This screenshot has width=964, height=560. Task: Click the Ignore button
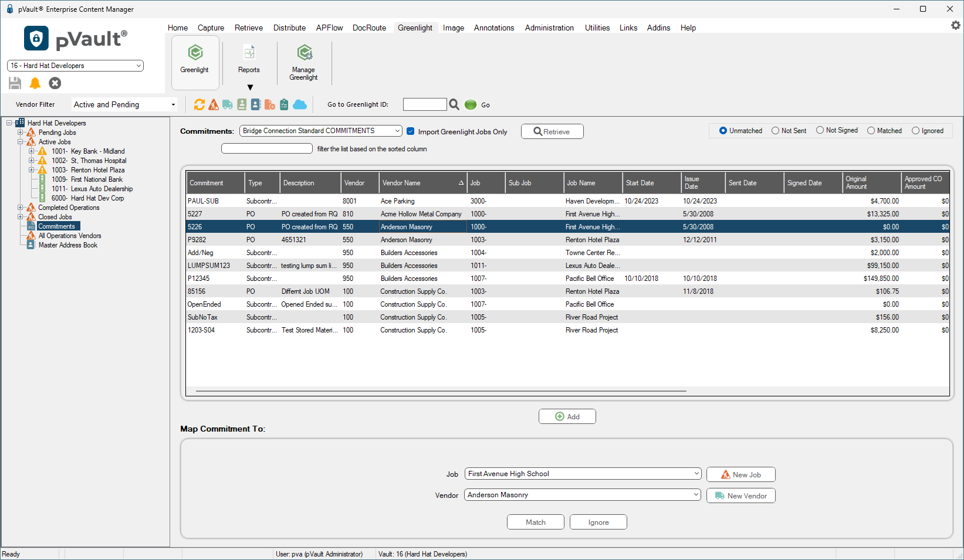598,522
